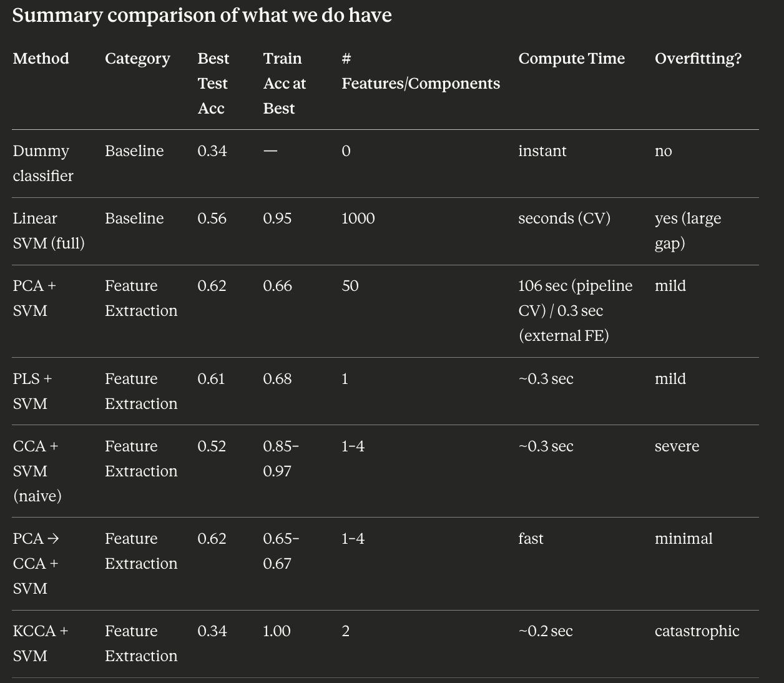Click the 'catastrophic' overfitting cell
Screen dimensions: 784x683
(x=697, y=631)
